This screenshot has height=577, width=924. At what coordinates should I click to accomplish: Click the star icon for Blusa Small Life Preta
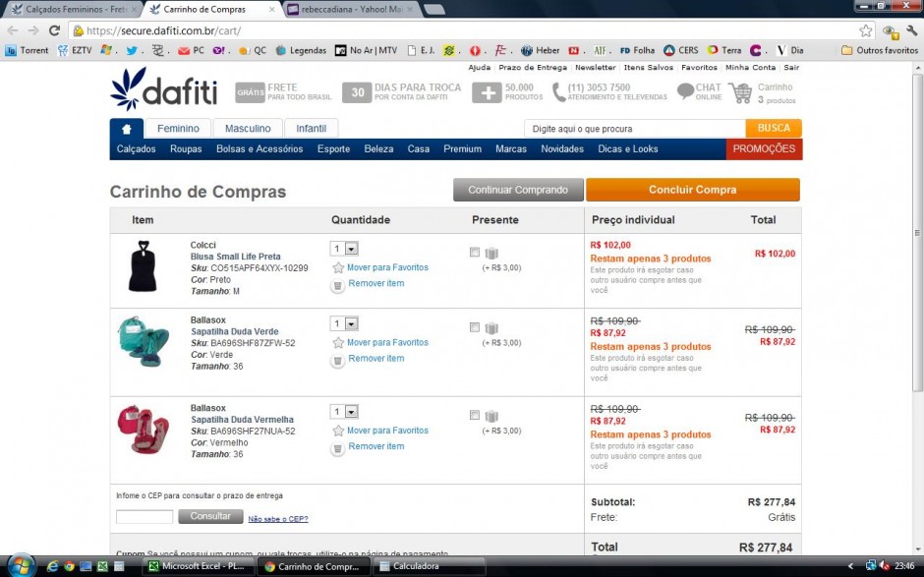pyautogui.click(x=338, y=267)
